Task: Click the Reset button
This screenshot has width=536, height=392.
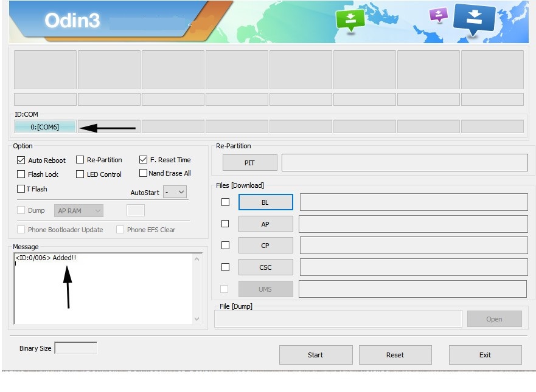Action: click(395, 355)
